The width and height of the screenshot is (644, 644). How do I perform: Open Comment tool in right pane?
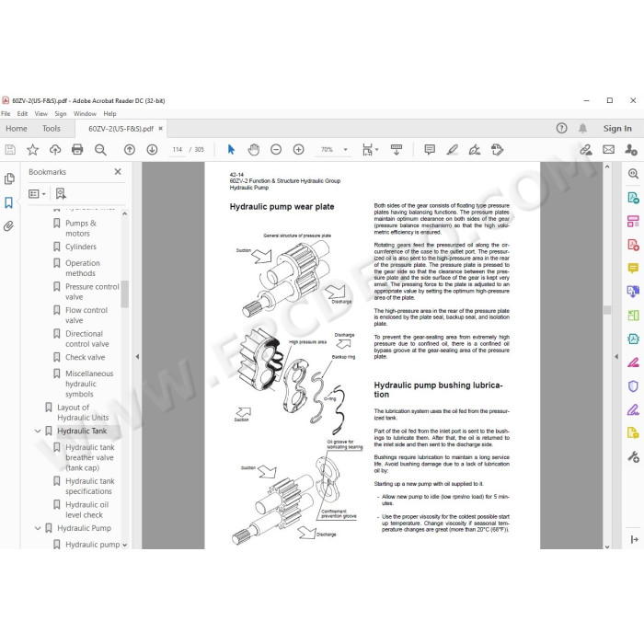tap(633, 269)
